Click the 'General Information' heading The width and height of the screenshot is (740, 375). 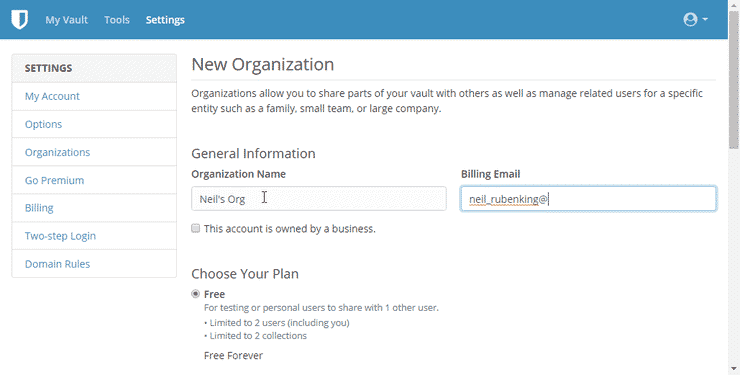pyautogui.click(x=253, y=153)
